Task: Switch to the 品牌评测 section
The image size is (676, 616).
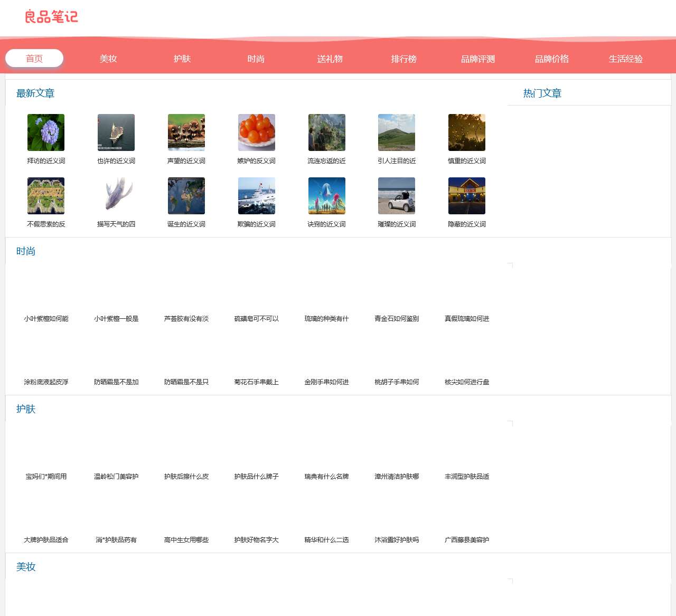Action: [x=478, y=59]
